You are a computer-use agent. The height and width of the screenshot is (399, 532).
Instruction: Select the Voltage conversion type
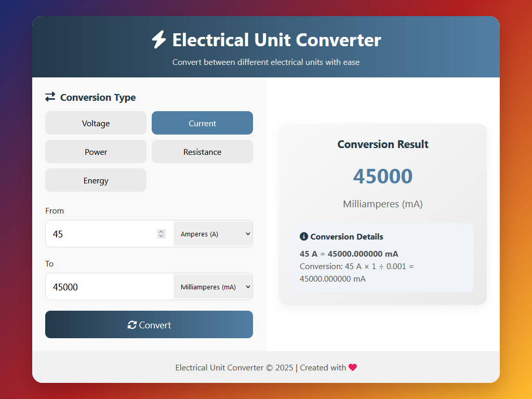click(x=96, y=123)
